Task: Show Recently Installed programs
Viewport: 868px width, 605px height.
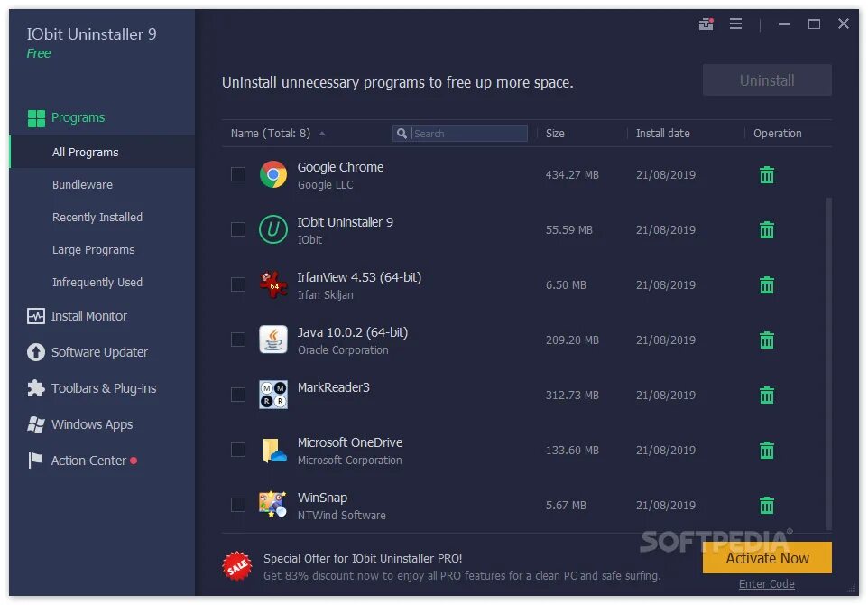Action: click(97, 218)
